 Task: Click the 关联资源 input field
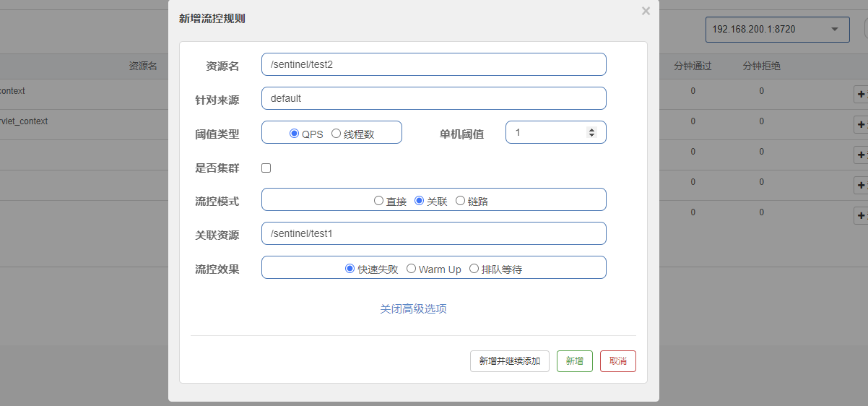tap(433, 233)
